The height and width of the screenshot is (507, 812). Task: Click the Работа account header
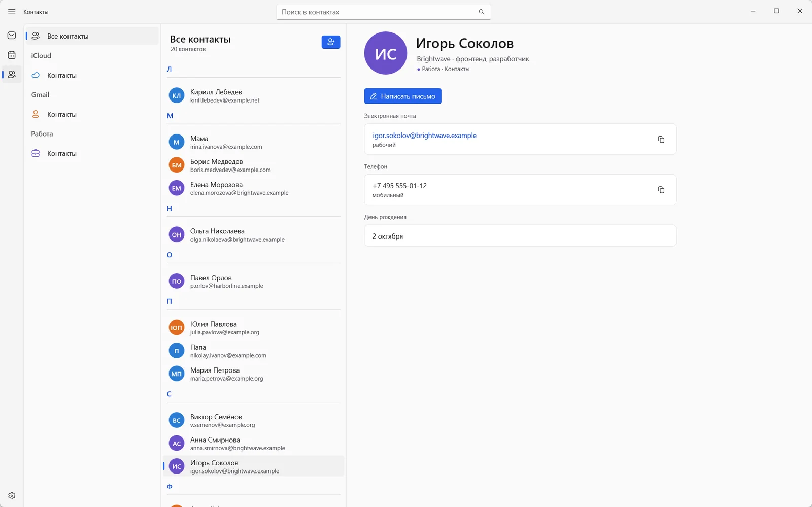tap(42, 134)
